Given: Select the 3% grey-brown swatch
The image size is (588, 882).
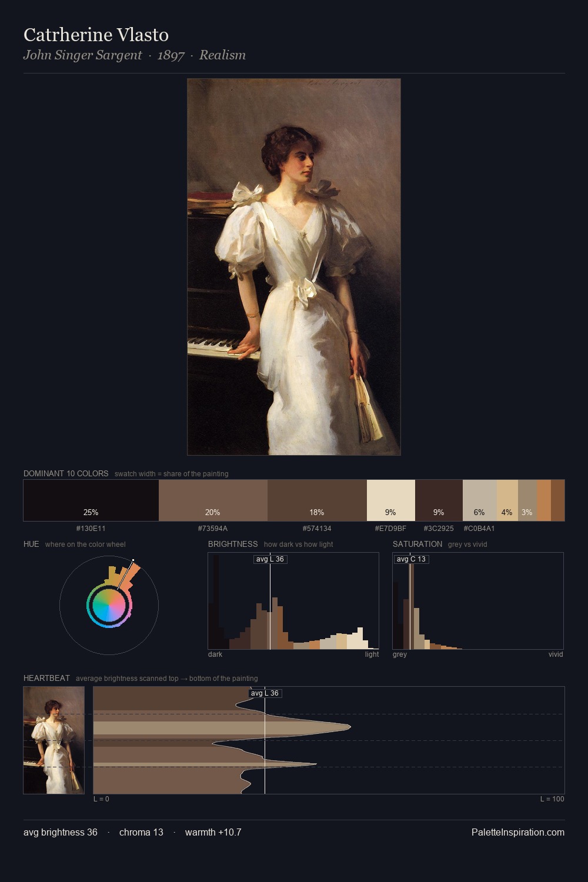Looking at the screenshot, I should [x=527, y=500].
